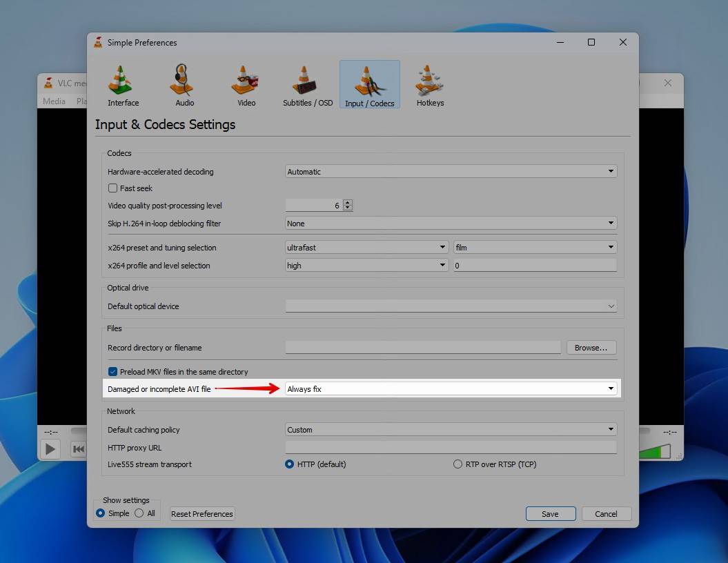Enable the Fast seek checkbox
The height and width of the screenshot is (563, 728).
112,188
